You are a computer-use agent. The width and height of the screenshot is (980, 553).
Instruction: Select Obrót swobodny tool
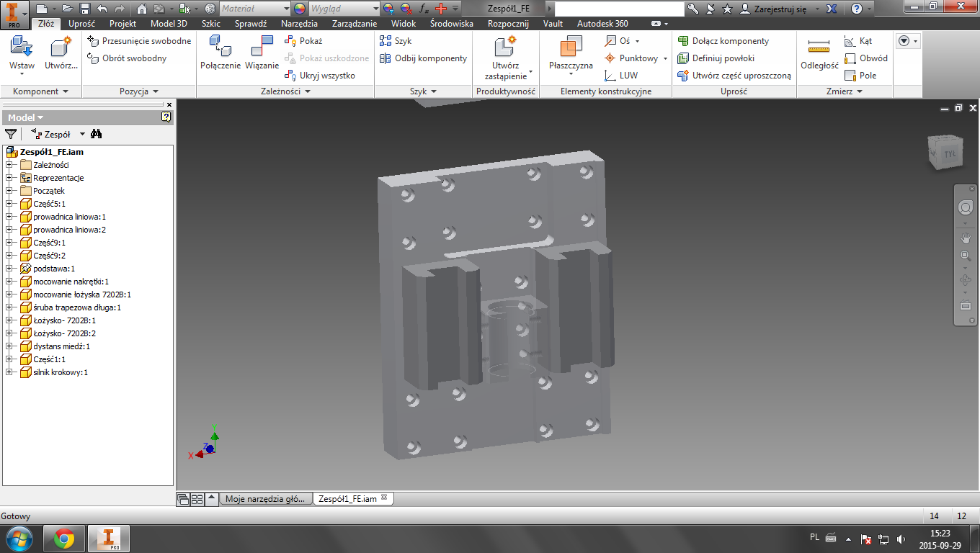pos(127,58)
